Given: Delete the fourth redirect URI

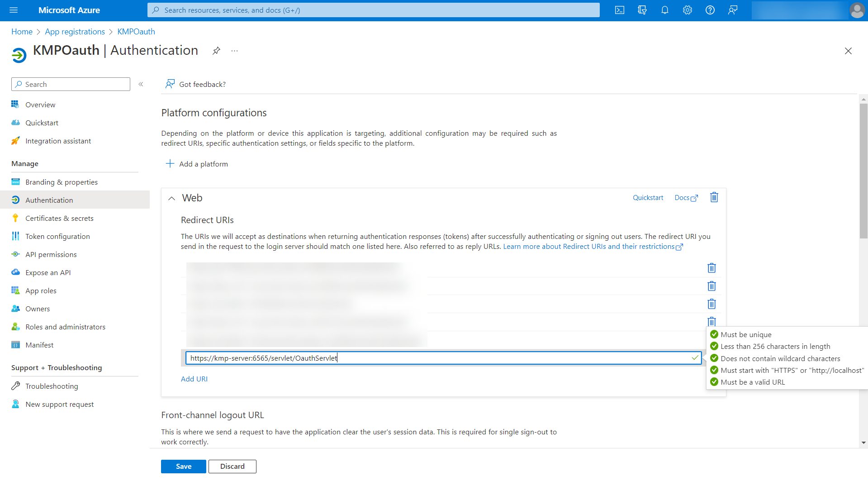Looking at the screenshot, I should [711, 321].
